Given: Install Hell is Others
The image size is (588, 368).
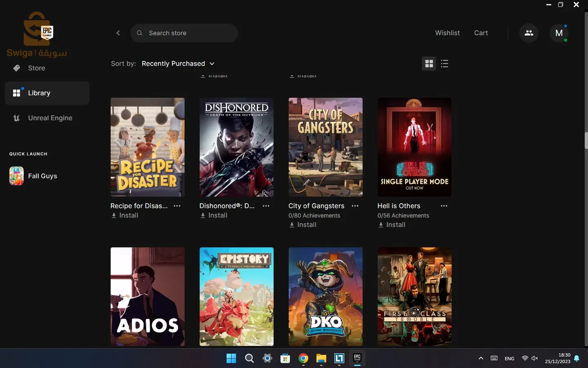Looking at the screenshot, I should click(x=392, y=225).
